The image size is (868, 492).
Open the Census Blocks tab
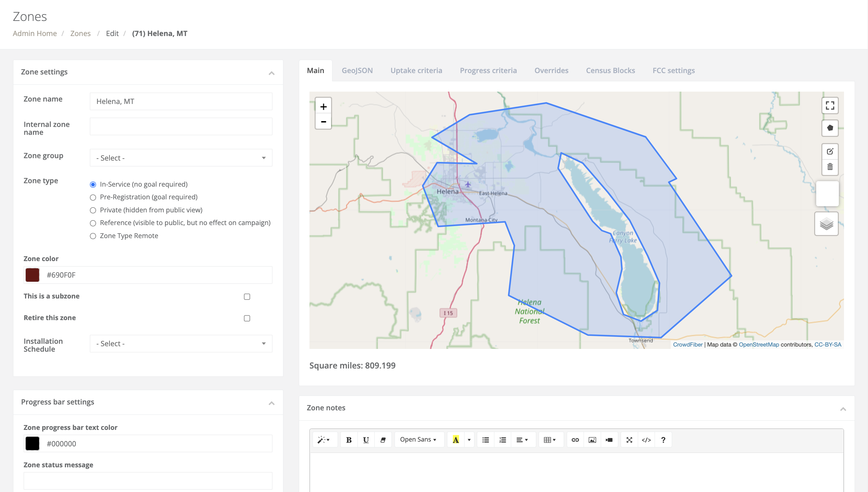point(610,71)
